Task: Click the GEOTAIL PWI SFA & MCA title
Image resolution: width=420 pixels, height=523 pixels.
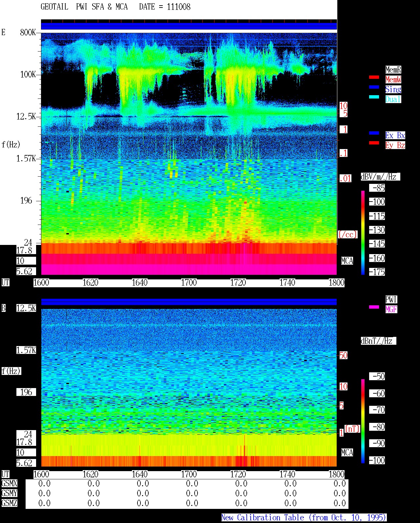Action: tap(84, 7)
